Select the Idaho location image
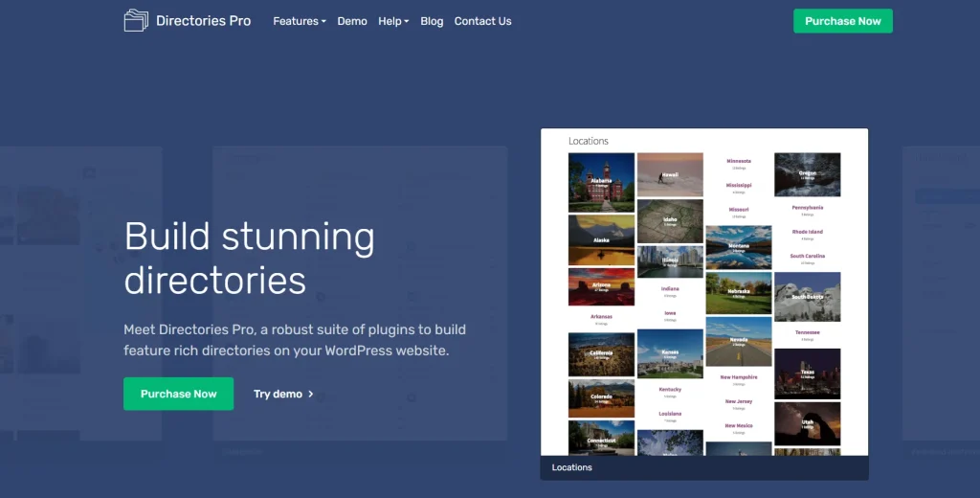 670,221
